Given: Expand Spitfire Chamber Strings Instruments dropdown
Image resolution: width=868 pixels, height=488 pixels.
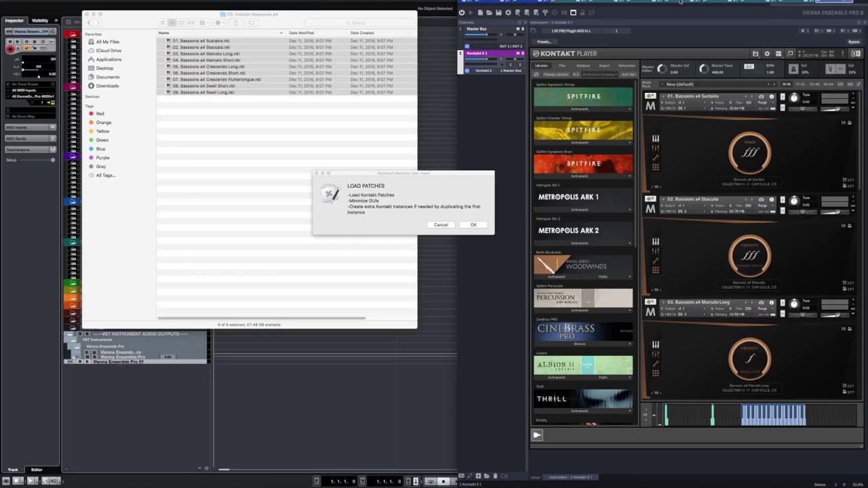Looking at the screenshot, I should [583, 142].
